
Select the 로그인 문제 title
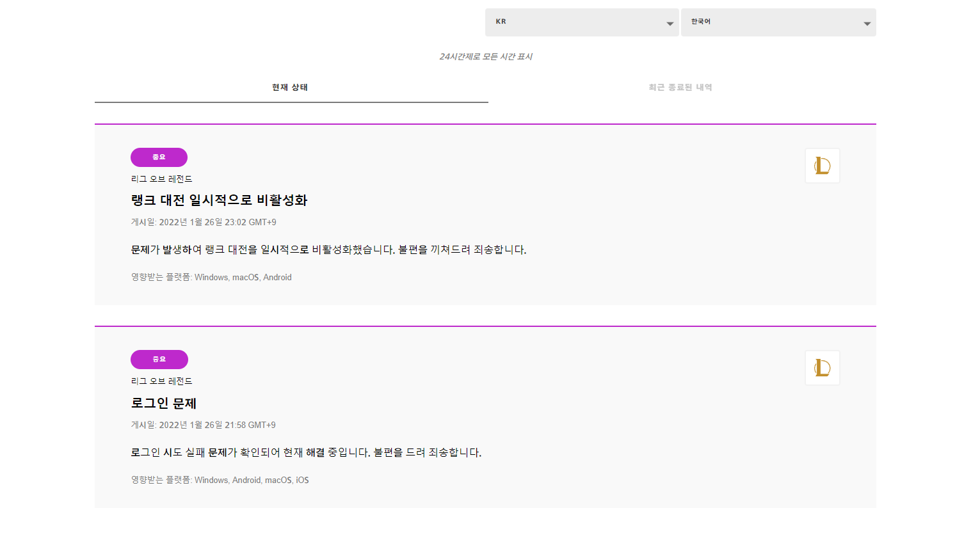point(164,403)
